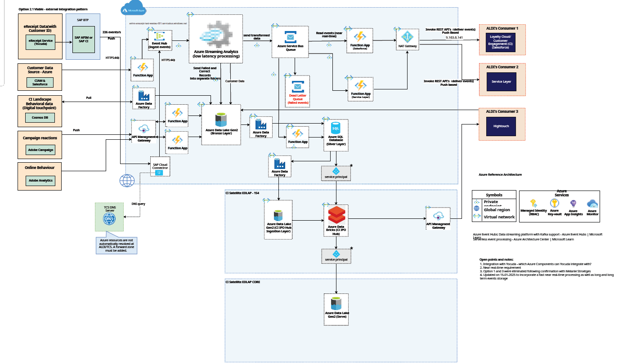627x364 pixels.
Task: Select the 'Campaign reactions' heading
Action: [40, 138]
